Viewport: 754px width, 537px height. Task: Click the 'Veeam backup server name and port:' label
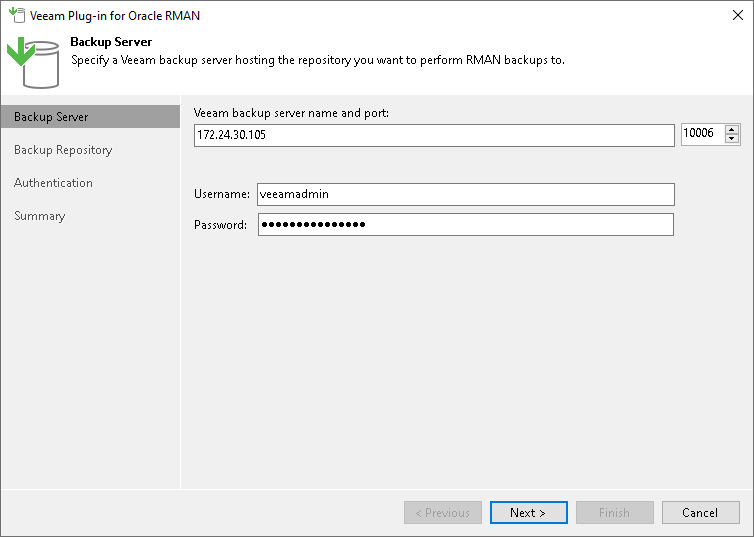coord(291,113)
